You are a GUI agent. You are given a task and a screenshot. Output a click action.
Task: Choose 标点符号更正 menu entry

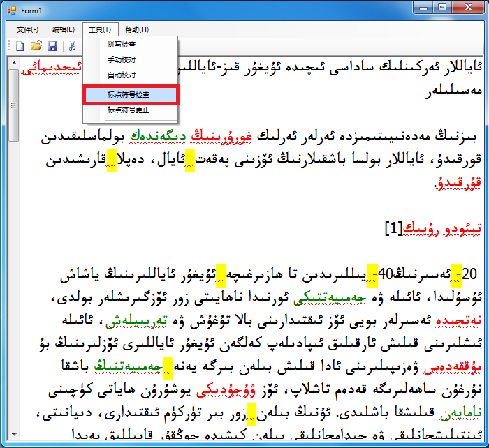click(x=129, y=110)
